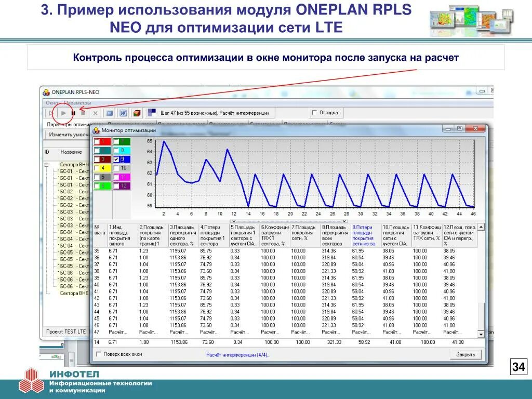532x399 pixels.
Task: Click the Word export icon in toolbar
Action: [123, 113]
